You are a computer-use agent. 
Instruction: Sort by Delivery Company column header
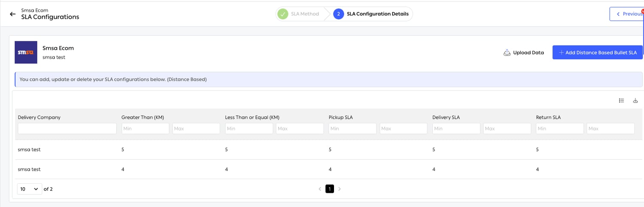click(39, 117)
